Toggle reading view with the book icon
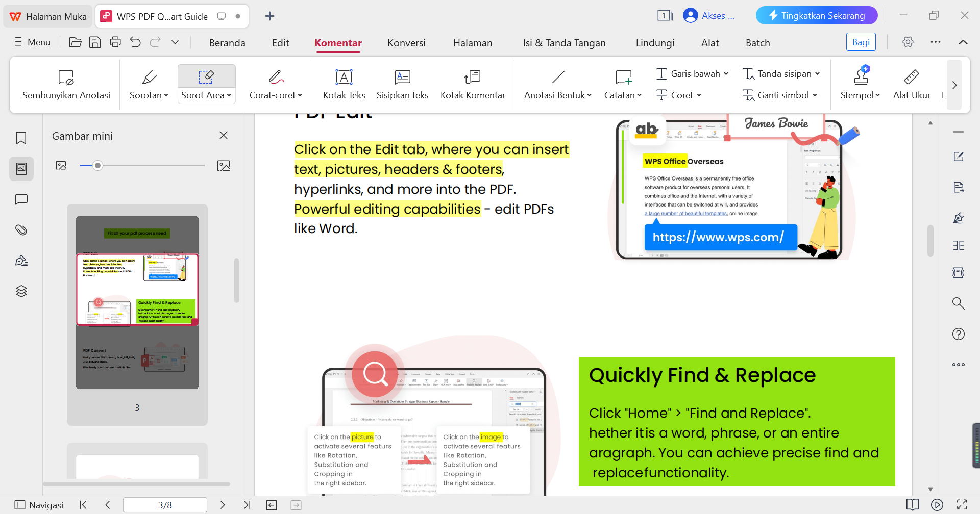980x514 pixels. (x=913, y=505)
